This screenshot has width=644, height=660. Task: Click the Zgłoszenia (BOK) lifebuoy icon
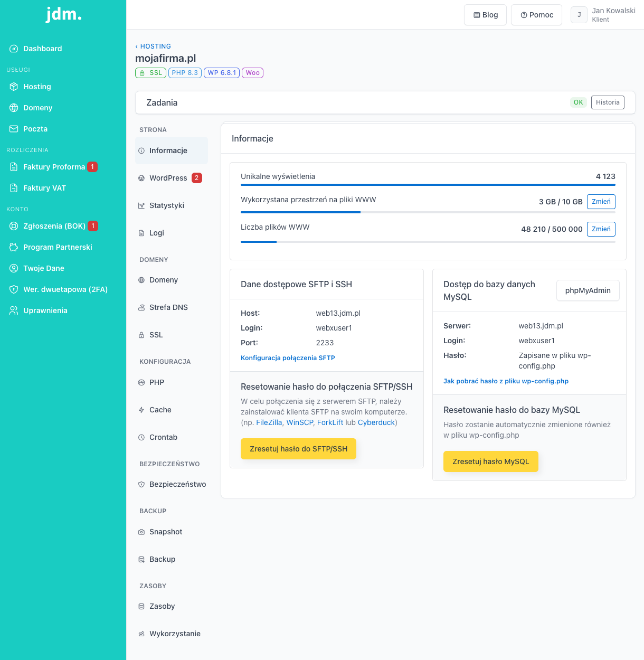point(14,226)
